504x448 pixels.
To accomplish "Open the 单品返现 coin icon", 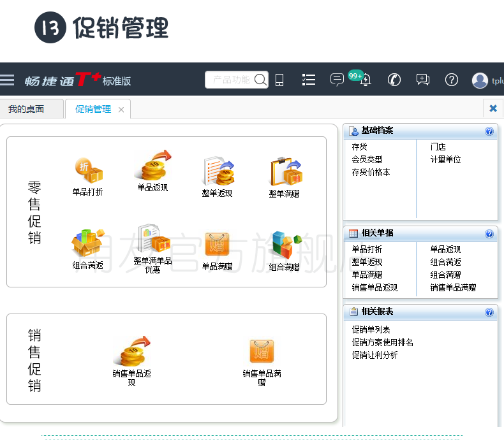I will pos(153,166).
